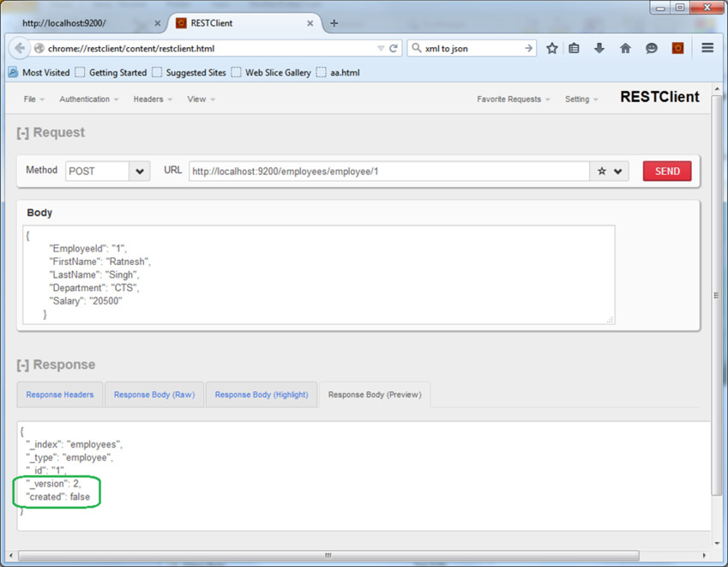Viewport: 728px width, 567px height.
Task: Open the Firefox hamburger menu icon
Action: click(706, 49)
